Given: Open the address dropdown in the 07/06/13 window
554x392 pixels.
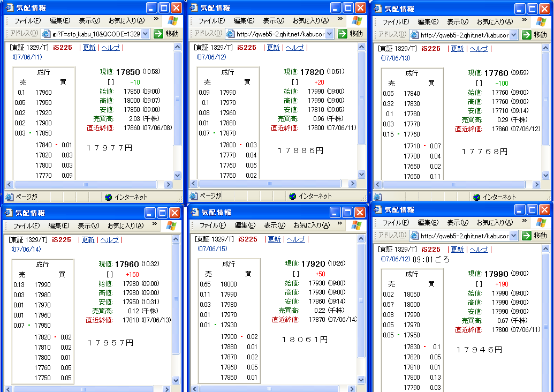Looking at the screenshot, I should pos(513,35).
